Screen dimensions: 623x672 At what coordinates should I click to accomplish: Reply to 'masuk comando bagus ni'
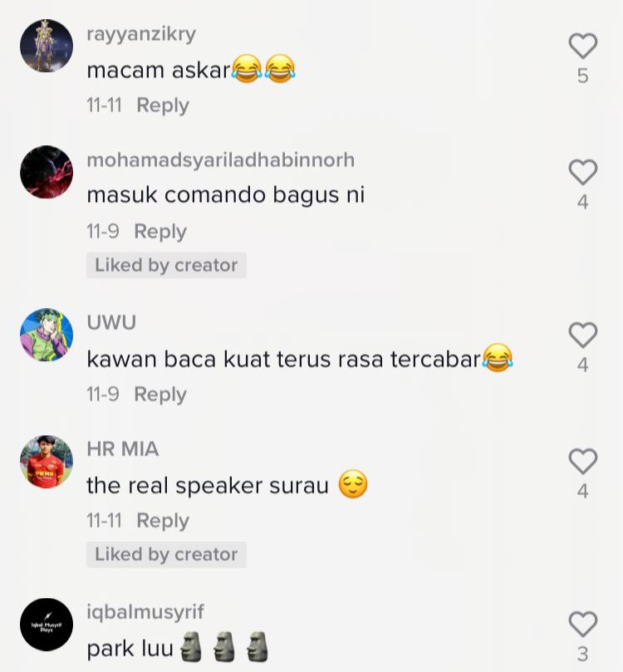click(160, 232)
